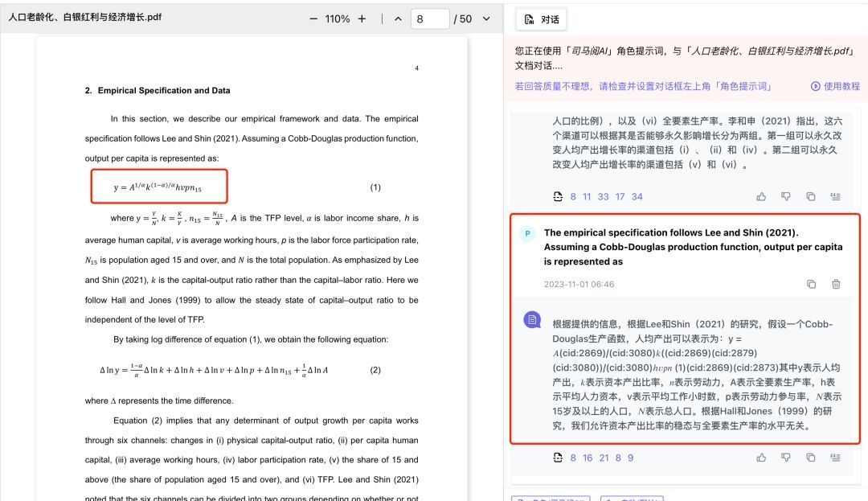Viewport: 868px width, 501px height.
Task: Zoom in the PDF with plus button
Action: point(362,18)
